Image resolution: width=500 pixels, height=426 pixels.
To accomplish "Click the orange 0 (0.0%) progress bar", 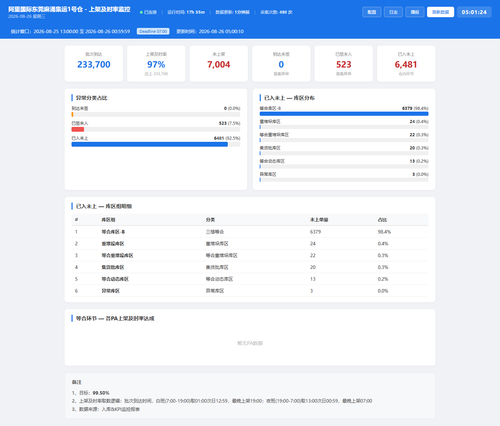I will pyautogui.click(x=156, y=114).
